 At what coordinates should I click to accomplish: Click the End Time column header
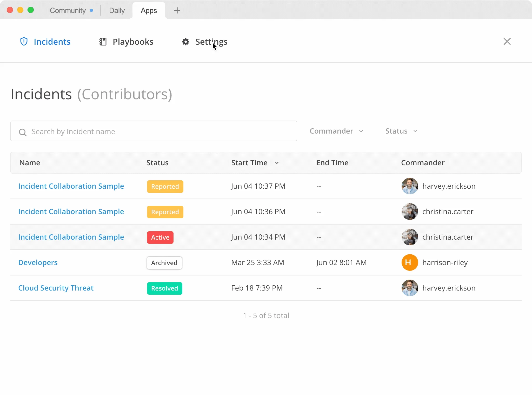[x=332, y=163]
